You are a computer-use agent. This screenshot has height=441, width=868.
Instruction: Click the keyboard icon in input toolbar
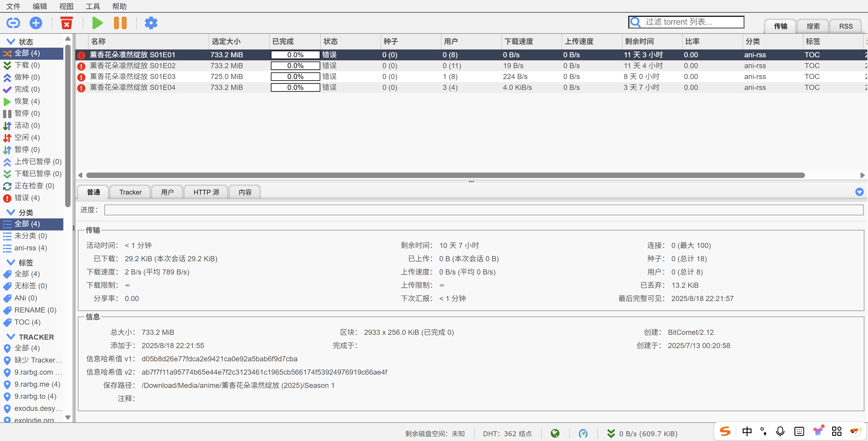[x=799, y=431]
